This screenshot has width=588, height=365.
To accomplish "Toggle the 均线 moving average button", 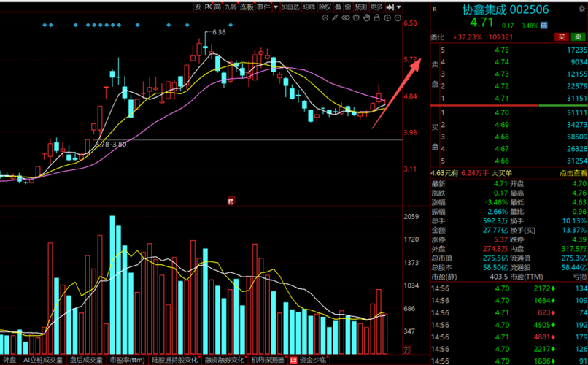I will tap(309, 7).
